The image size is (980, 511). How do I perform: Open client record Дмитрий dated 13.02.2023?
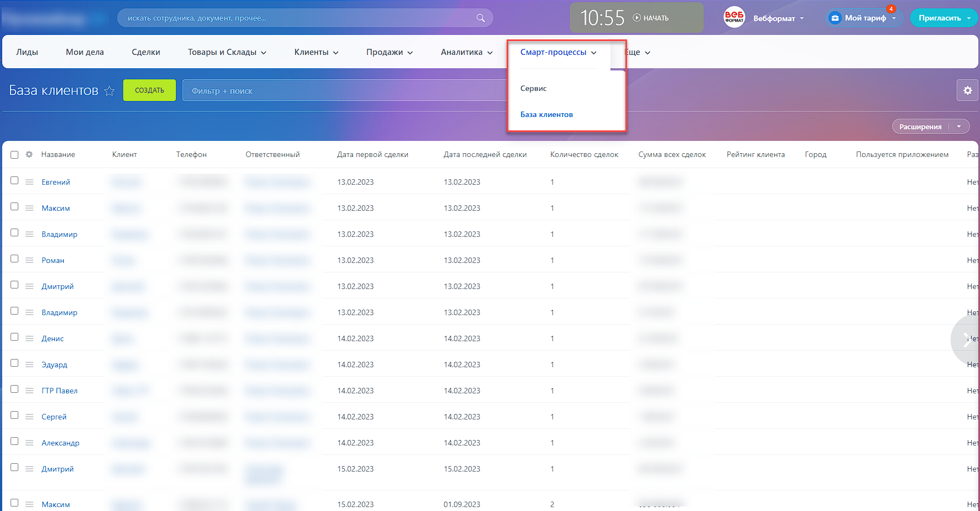[x=58, y=286]
